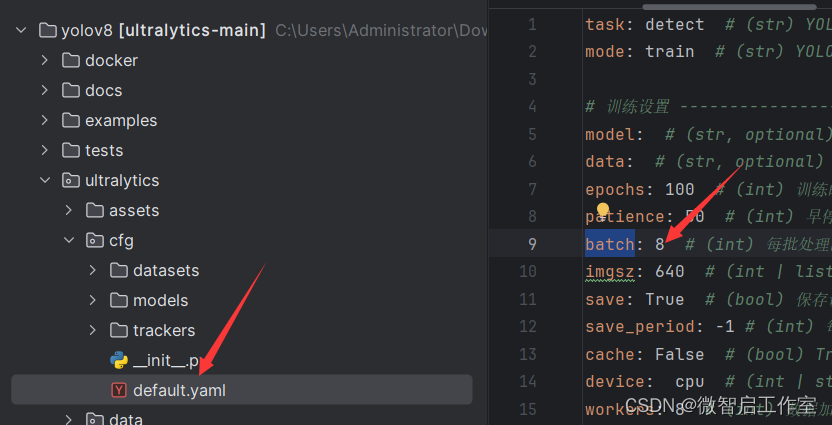Screen dimensions: 832x425
Task: Click the YAML icon of default.yaml
Action: [x=119, y=391]
